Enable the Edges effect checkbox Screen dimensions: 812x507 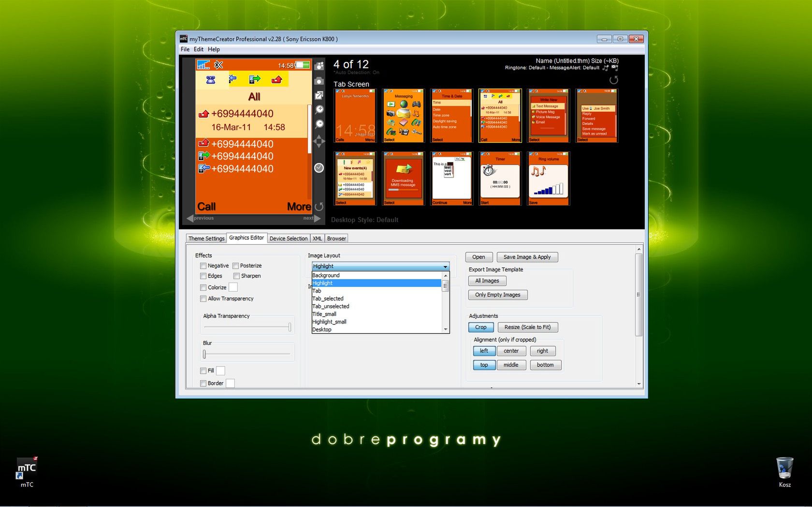(x=203, y=276)
